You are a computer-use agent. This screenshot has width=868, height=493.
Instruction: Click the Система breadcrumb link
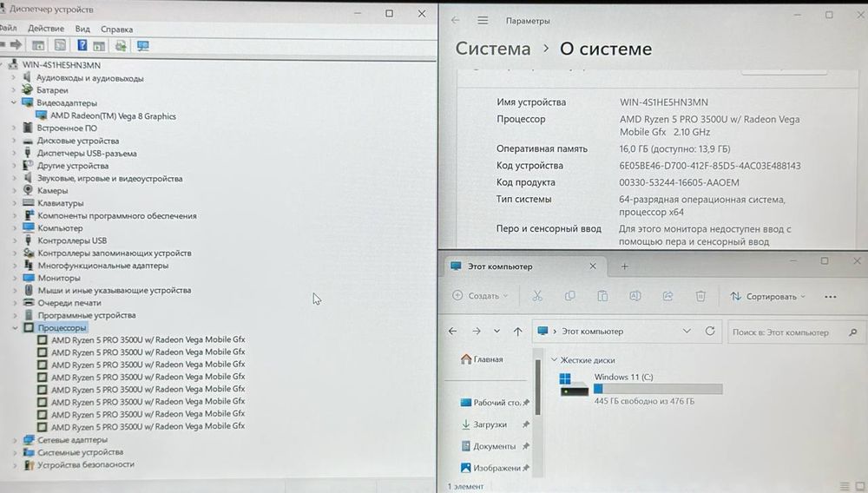(x=493, y=49)
